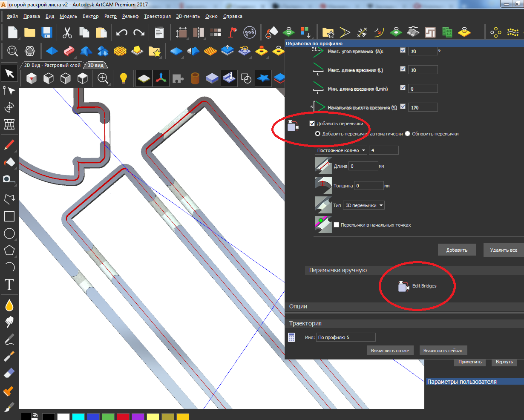524x420 pixels.
Task: Open the Постоянное кол-во dropdown
Action: (341, 150)
